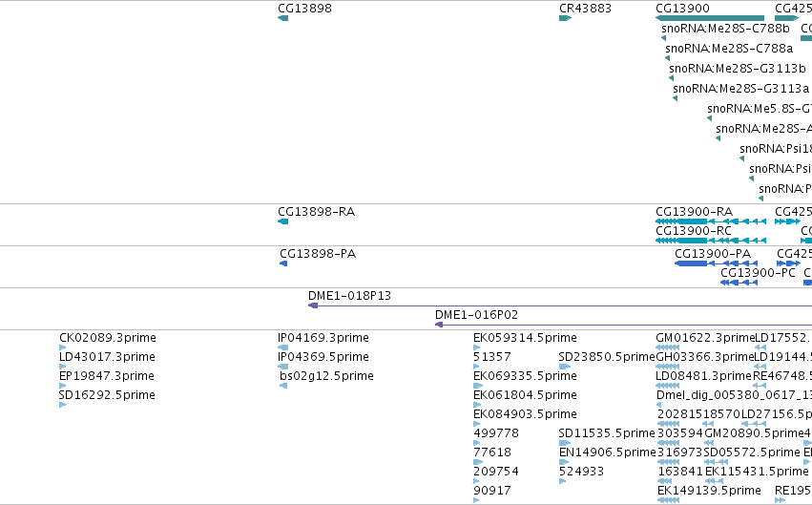Select the snoRNA:Me28S-C788b arrow marker
The width and height of the screenshot is (812, 505).
click(663, 38)
